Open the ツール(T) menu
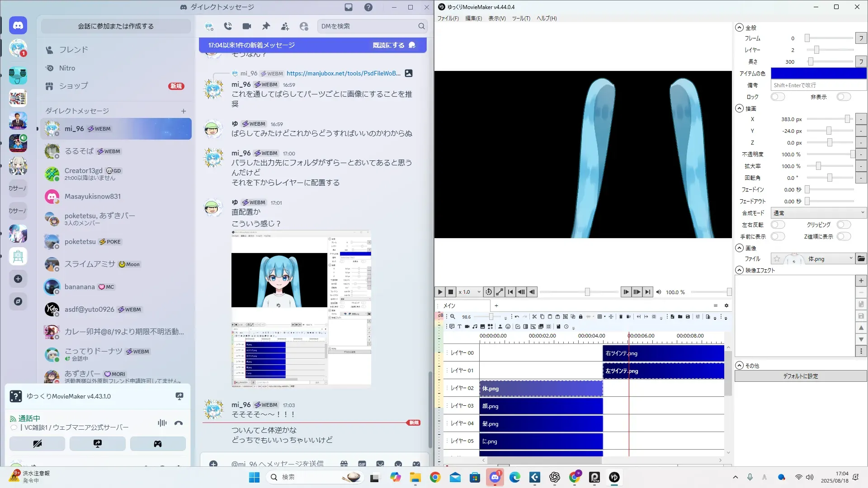868x488 pixels. [521, 19]
